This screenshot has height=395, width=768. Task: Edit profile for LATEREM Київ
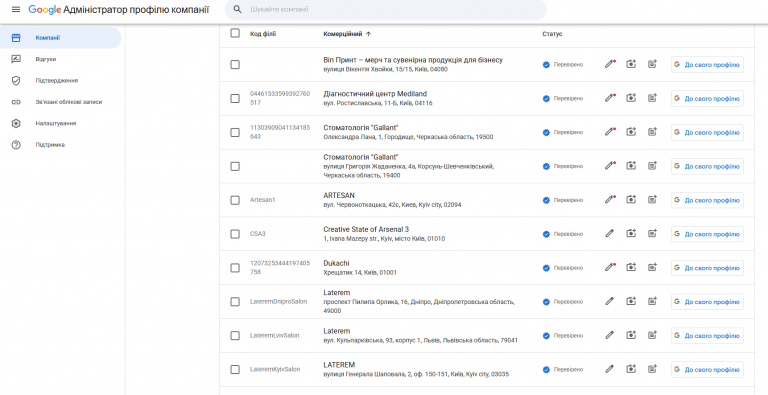tap(609, 369)
